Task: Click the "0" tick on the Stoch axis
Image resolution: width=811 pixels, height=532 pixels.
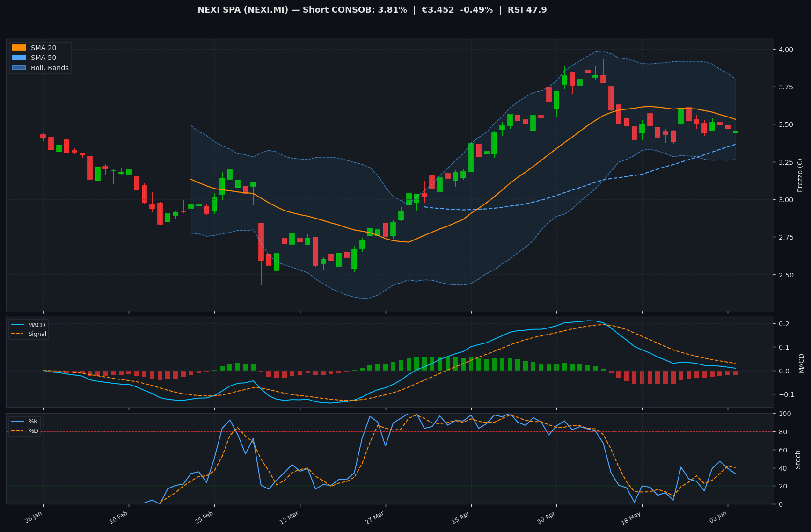Action: tap(781, 504)
